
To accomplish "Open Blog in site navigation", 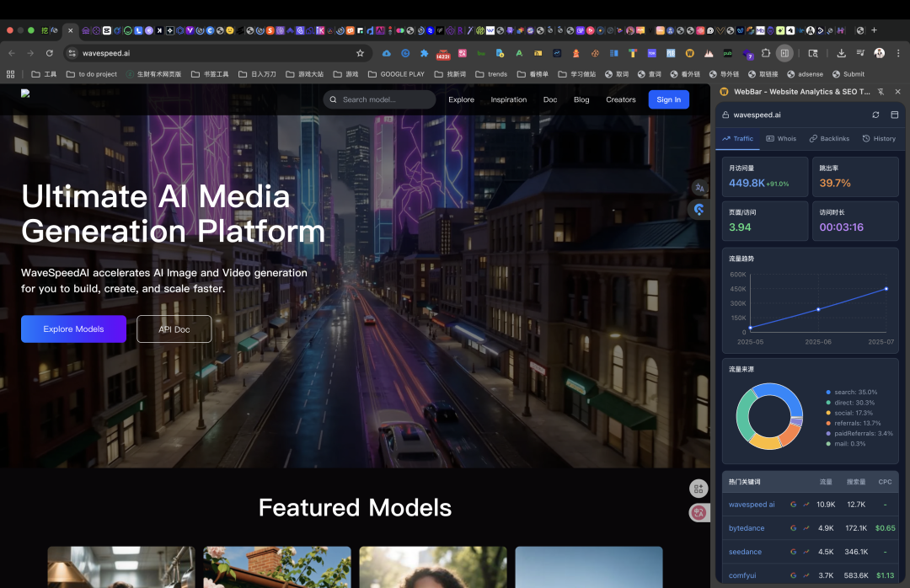I will [x=581, y=100].
